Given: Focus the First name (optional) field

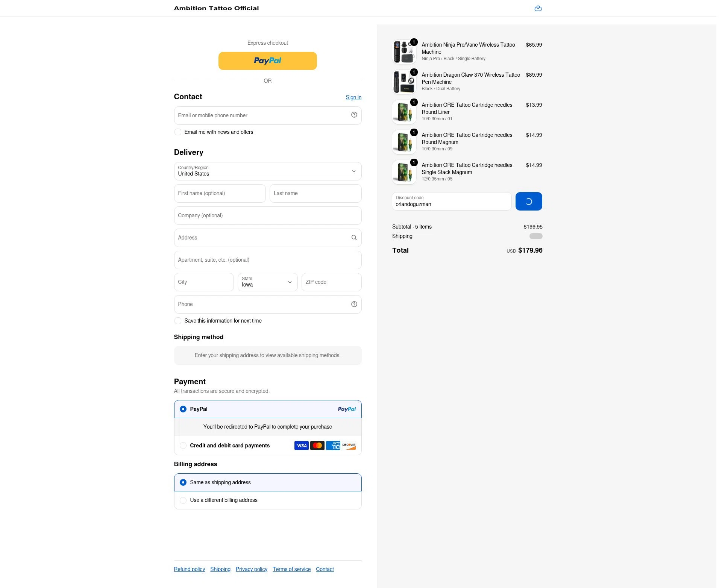Looking at the screenshot, I should click(220, 193).
